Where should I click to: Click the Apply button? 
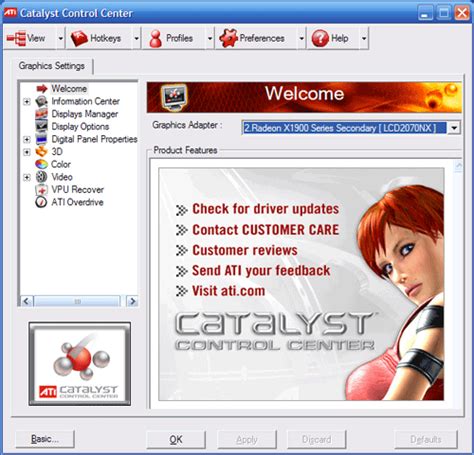[x=247, y=439]
